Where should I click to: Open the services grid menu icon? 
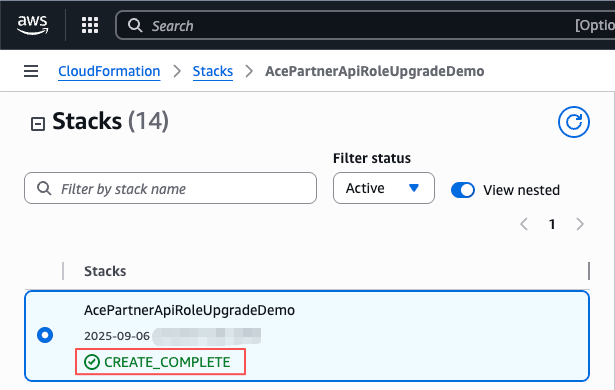click(x=90, y=25)
